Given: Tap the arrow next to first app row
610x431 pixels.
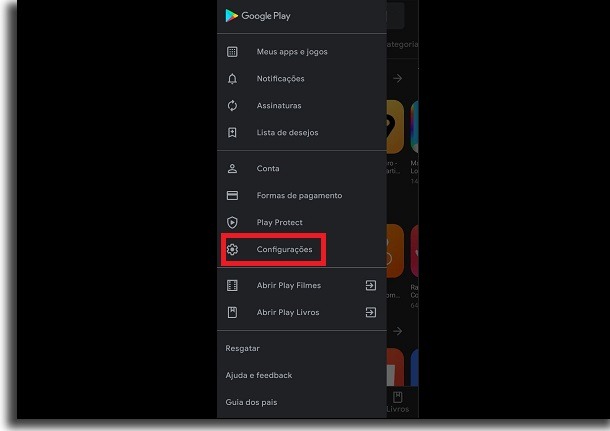Looking at the screenshot, I should pos(398,79).
